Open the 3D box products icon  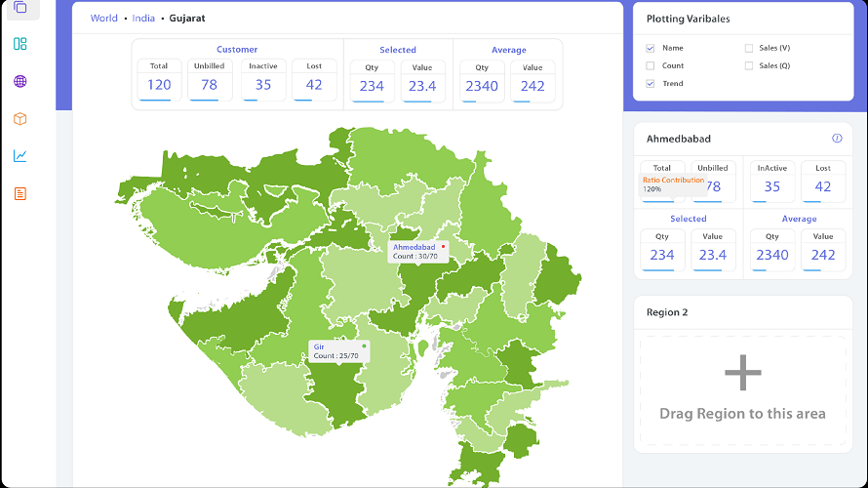[20, 118]
